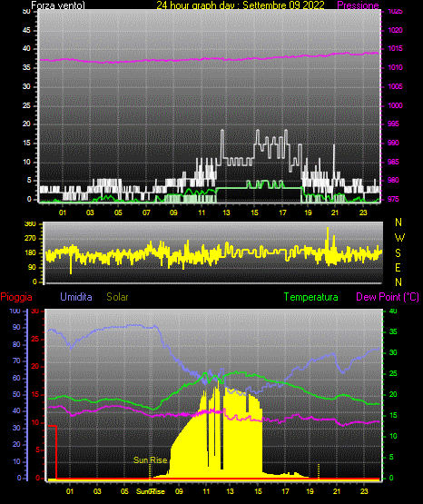This screenshot has height=504, width=423.
Task: Click the hour 13 tick under wind chart
Action: pos(226,212)
